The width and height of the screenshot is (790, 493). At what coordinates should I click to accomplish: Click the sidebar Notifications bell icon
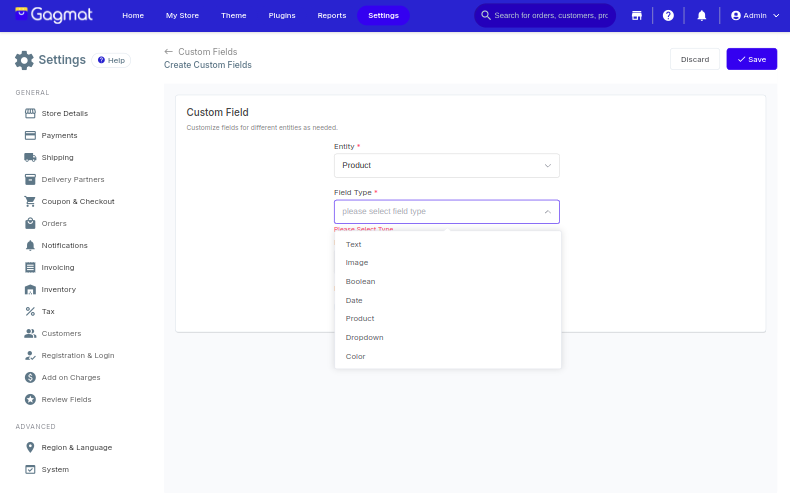30,245
